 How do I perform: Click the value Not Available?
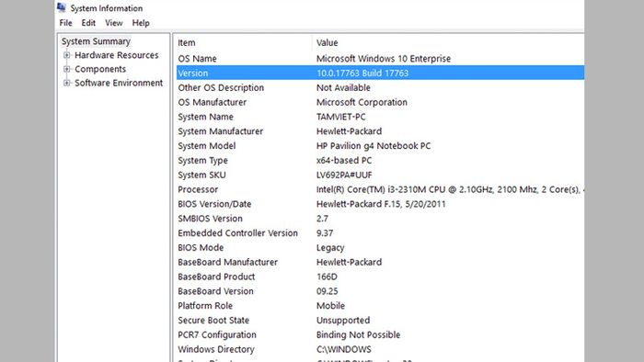tap(343, 87)
